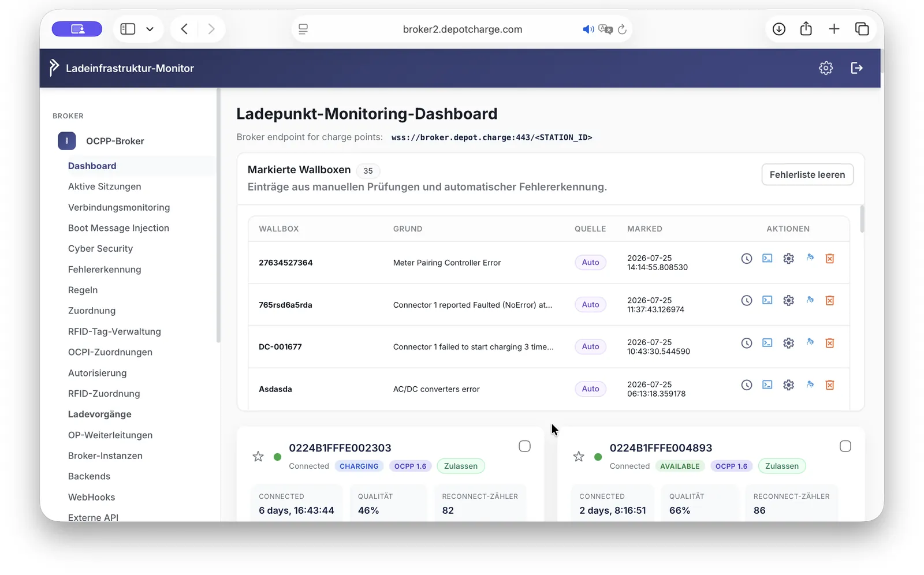Viewport: 924px width, 575px height.
Task: Reload the page in Safari
Action: [622, 29]
